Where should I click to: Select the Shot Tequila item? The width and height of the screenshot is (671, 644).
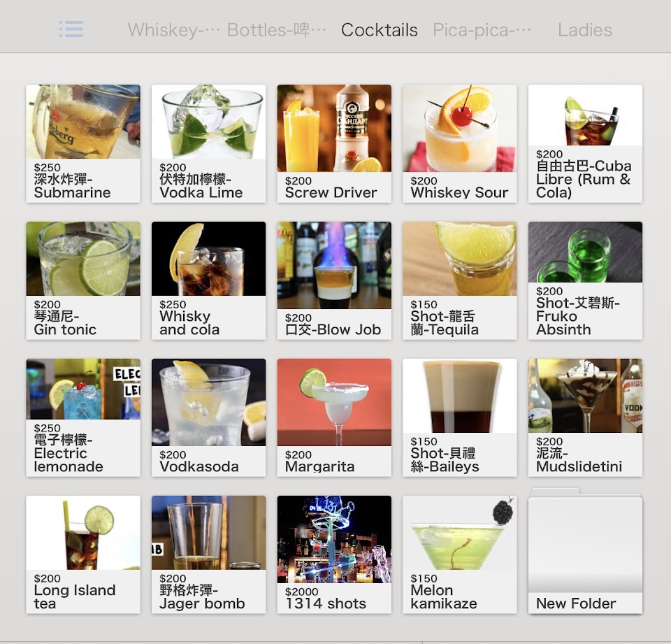coord(460,280)
